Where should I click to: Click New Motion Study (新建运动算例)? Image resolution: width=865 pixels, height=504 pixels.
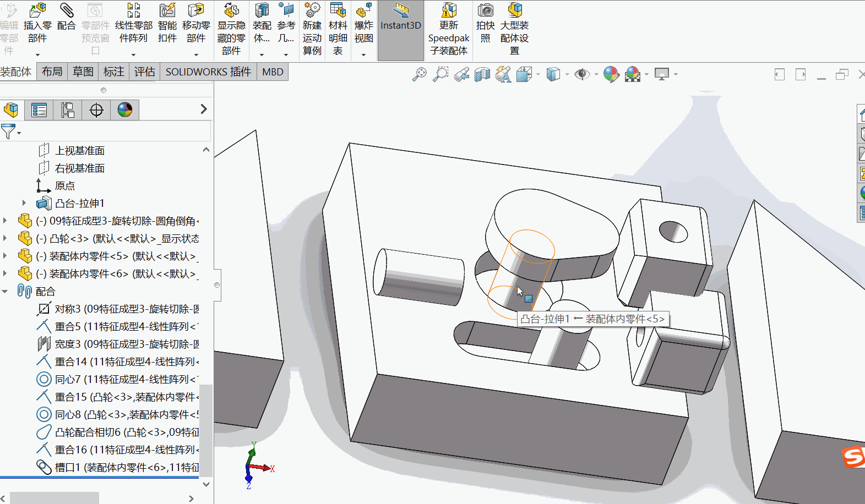312,30
